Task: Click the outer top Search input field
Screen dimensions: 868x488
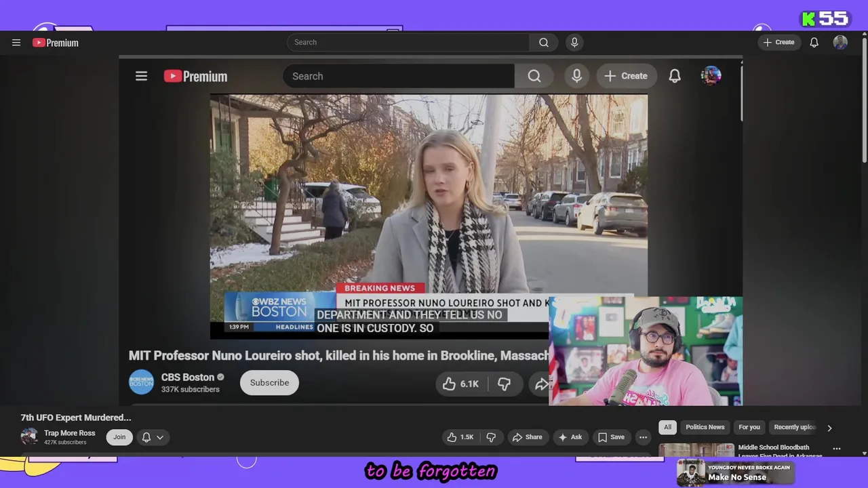Action: point(408,42)
